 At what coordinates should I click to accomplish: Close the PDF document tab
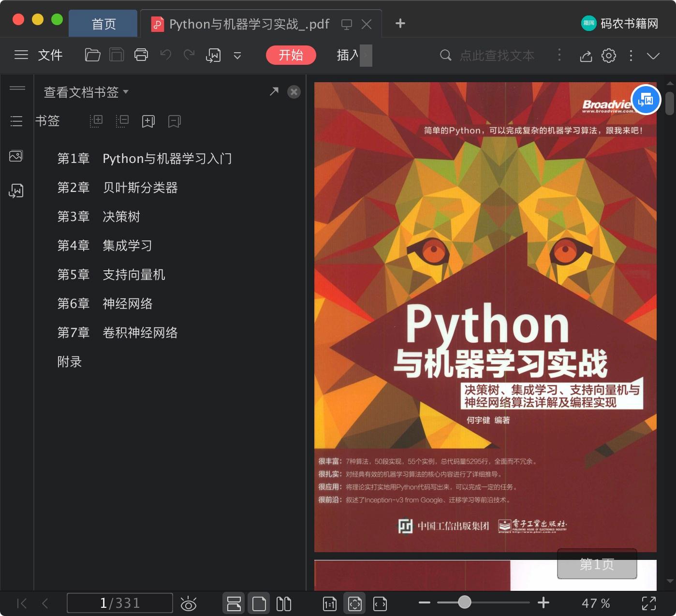click(x=367, y=24)
